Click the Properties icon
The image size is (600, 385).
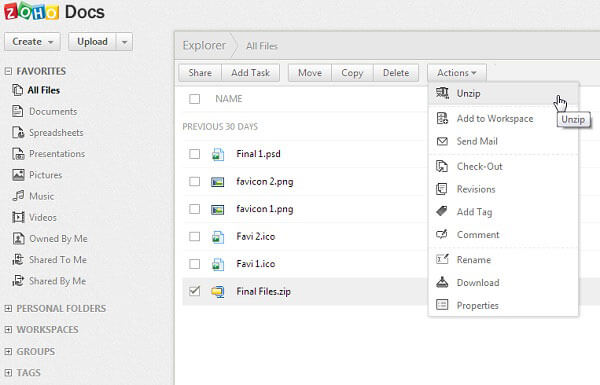click(442, 305)
